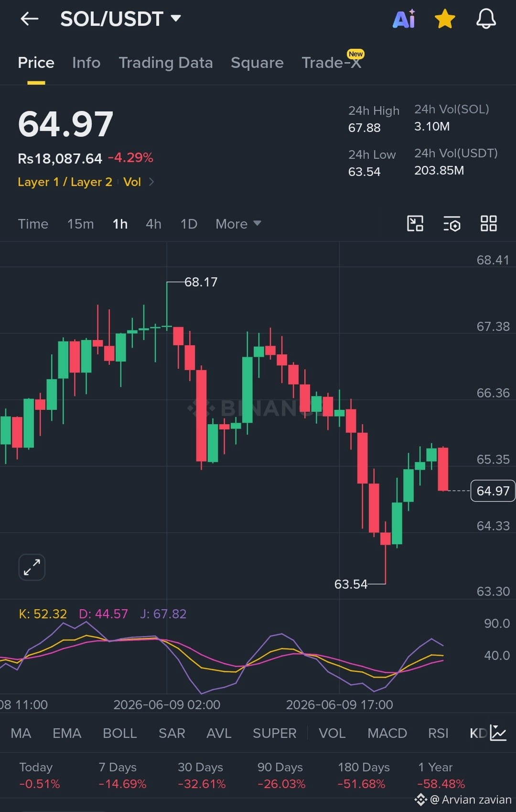516x812 pixels.
Task: Toggle the MACD indicator
Action: click(387, 733)
